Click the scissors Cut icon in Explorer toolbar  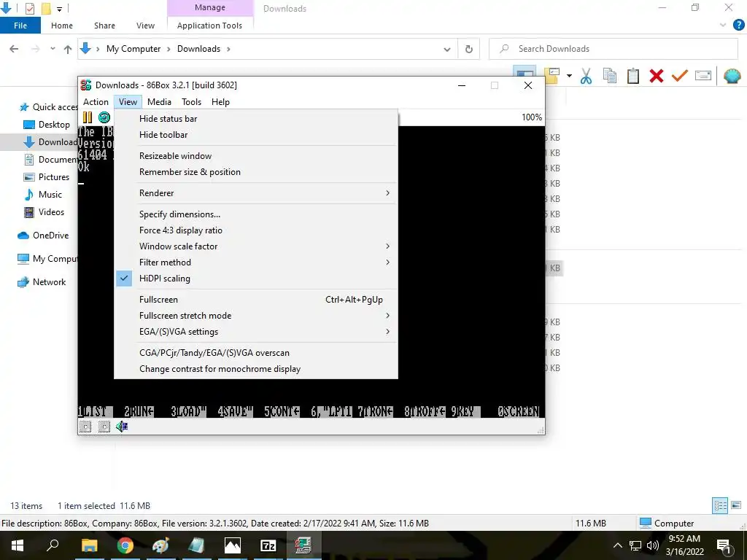[586, 76]
